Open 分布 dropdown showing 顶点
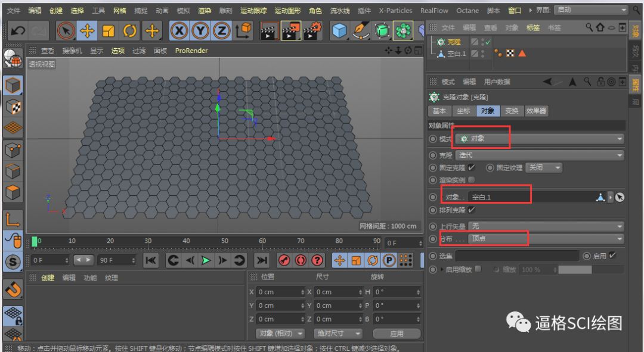Screen dimensions: 644x352 coord(546,238)
